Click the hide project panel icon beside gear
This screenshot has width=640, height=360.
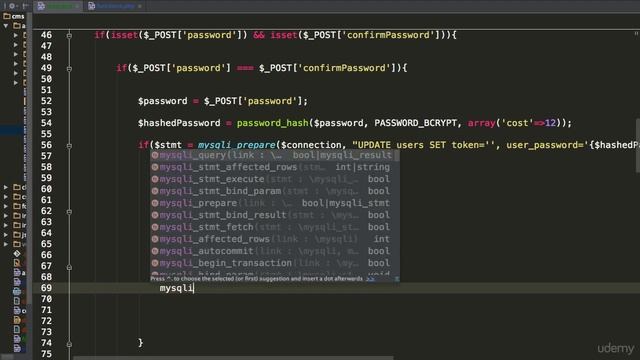point(25,6)
